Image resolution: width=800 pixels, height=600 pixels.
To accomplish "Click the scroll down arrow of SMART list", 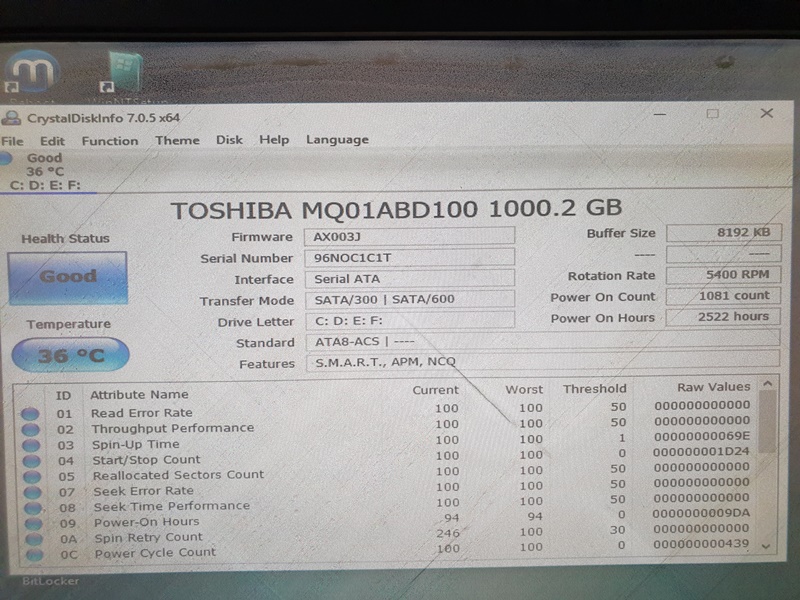I will (765, 546).
